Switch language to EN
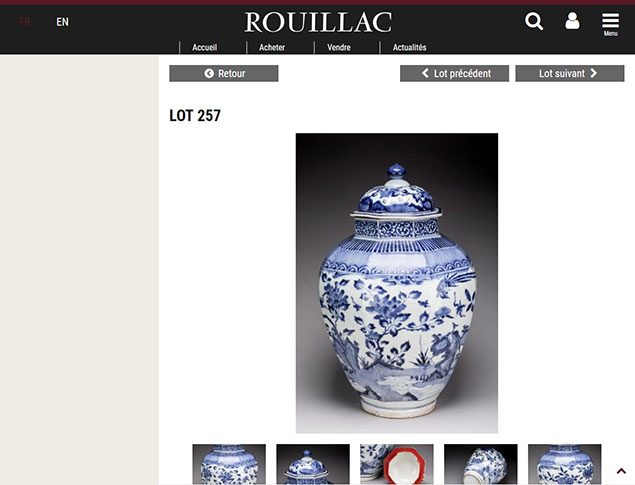 [62, 22]
